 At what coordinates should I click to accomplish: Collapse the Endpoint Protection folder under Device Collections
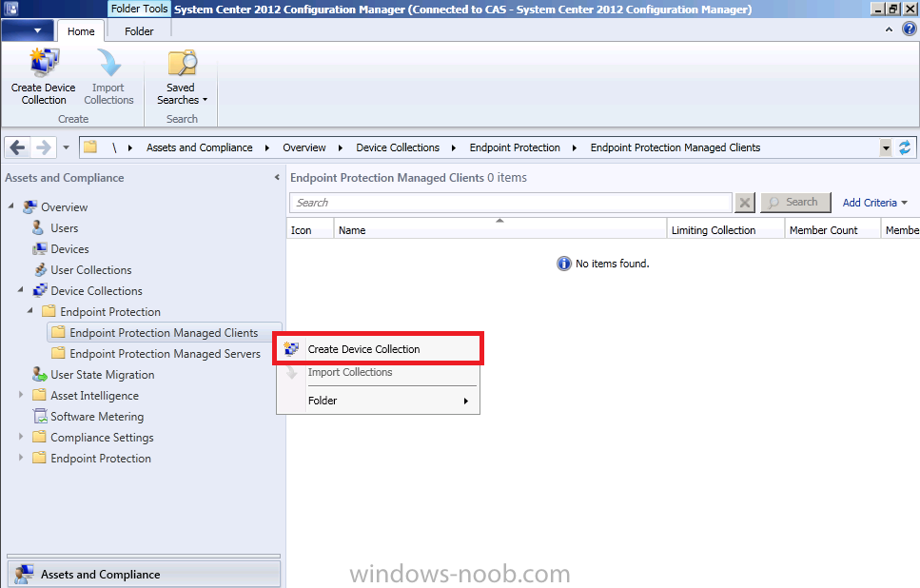pyautogui.click(x=29, y=310)
